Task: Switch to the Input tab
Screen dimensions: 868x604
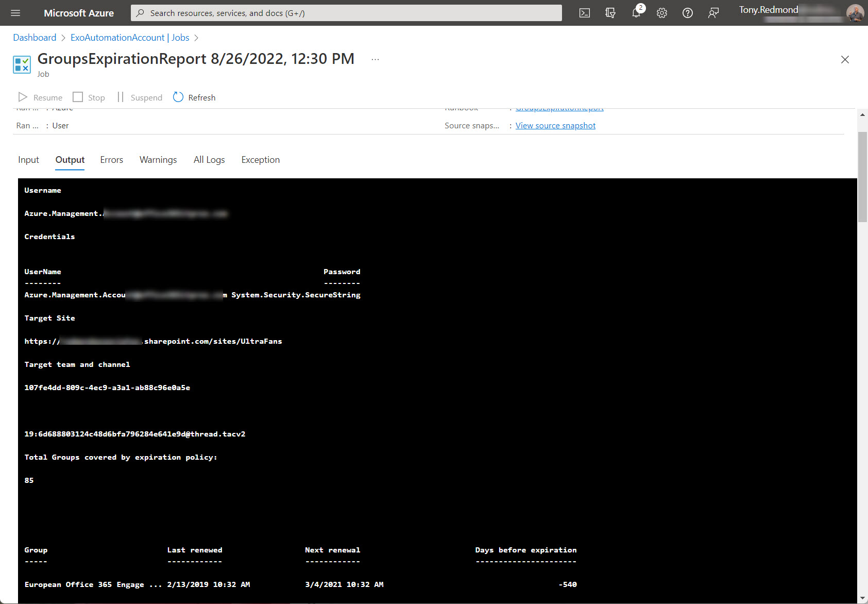Action: point(28,160)
